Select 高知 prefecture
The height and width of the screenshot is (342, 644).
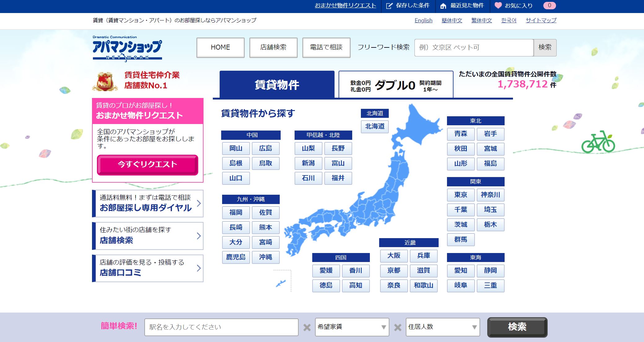coord(356,286)
